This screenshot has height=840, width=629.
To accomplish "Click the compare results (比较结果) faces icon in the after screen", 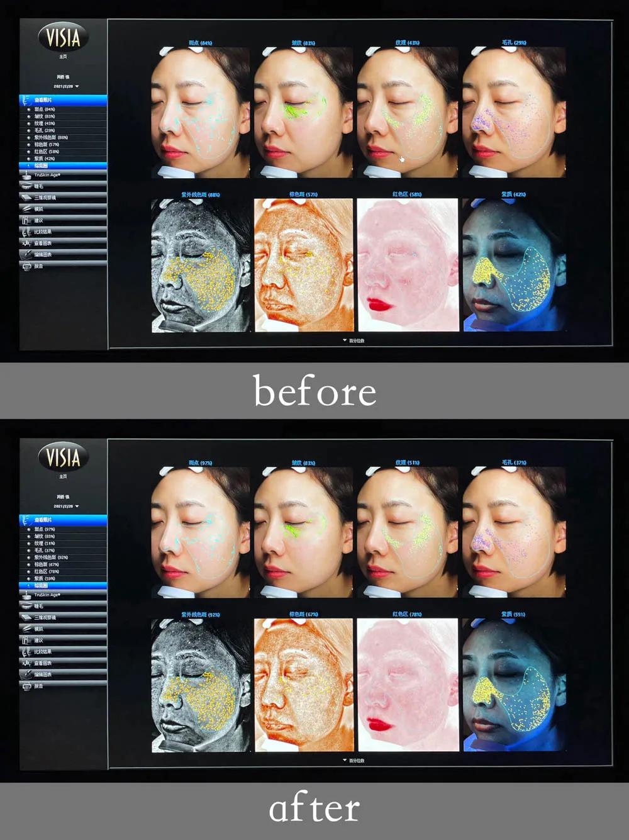I will coord(26,651).
